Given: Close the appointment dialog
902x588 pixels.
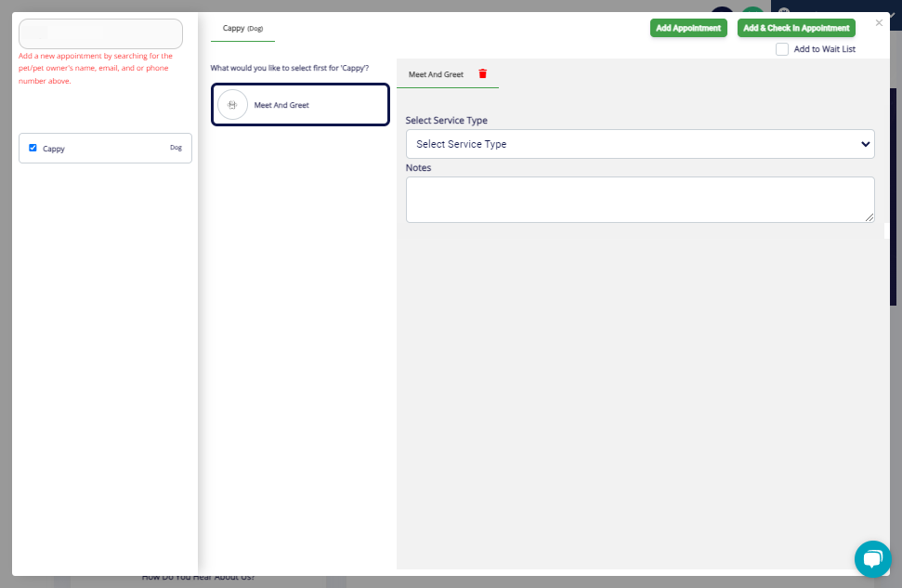Looking at the screenshot, I should (x=879, y=23).
